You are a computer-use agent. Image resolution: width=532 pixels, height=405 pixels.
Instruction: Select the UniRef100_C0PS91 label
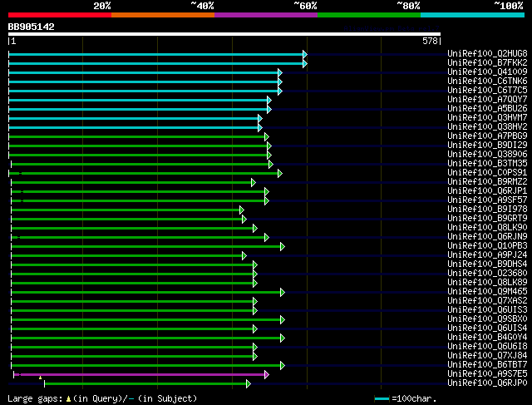[x=487, y=172]
